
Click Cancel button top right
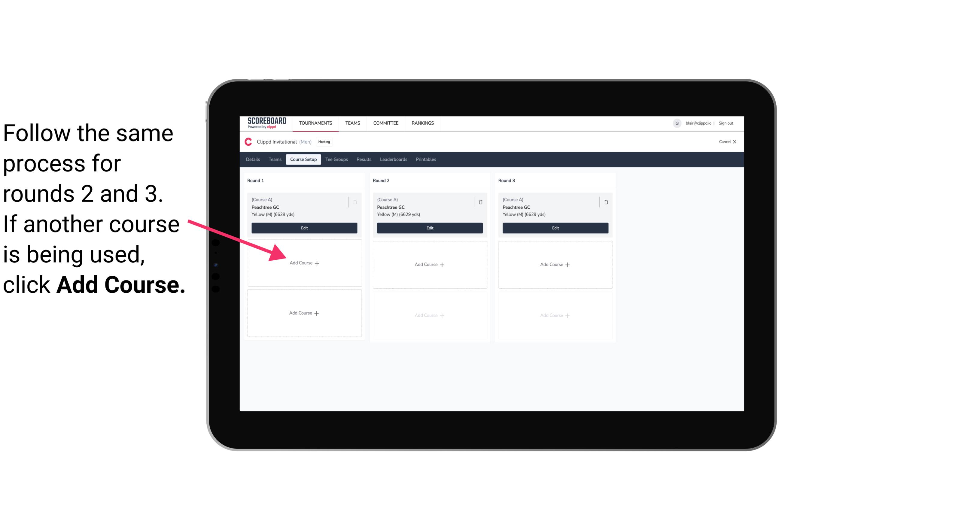click(726, 141)
